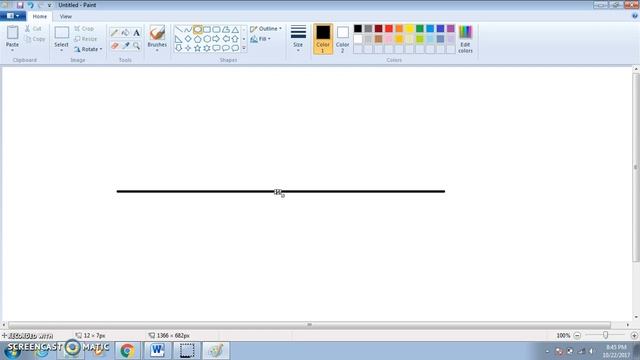Open the Select dropdown arrow

coord(61,50)
